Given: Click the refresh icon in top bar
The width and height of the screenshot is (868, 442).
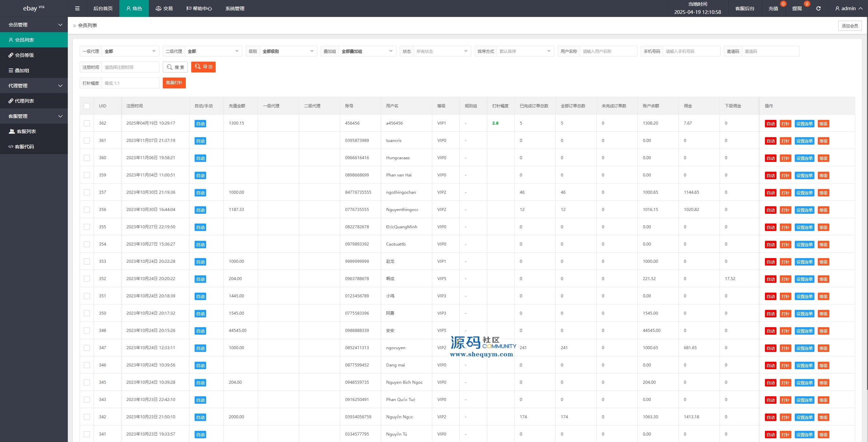Looking at the screenshot, I should click(x=818, y=8).
